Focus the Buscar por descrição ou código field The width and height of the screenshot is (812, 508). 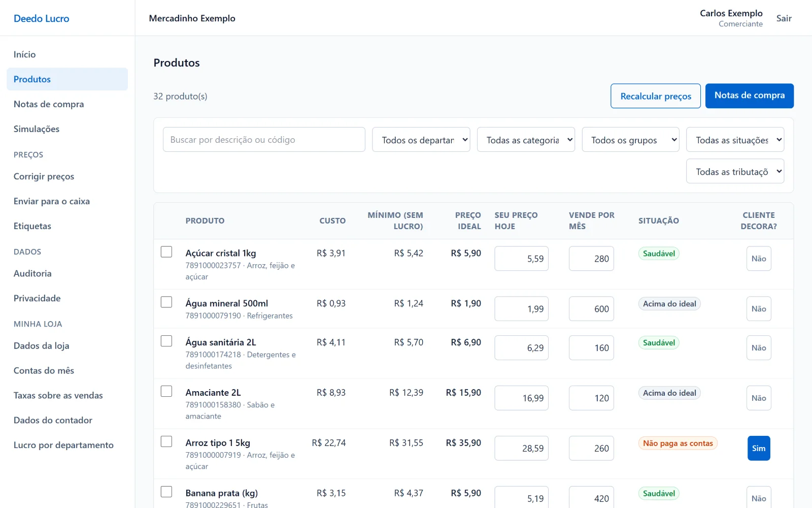[264, 140]
